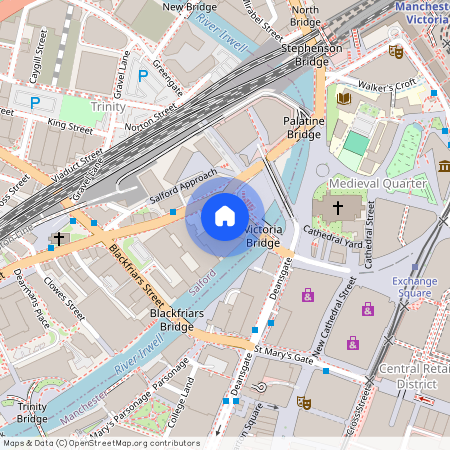Click the shopping bag icon below Exchange Square
Image resolution: width=450 pixels, height=450 pixels.
[368, 309]
